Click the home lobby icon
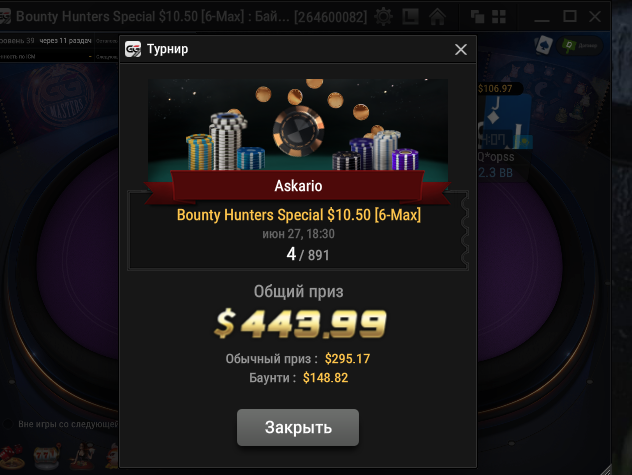 coord(437,17)
